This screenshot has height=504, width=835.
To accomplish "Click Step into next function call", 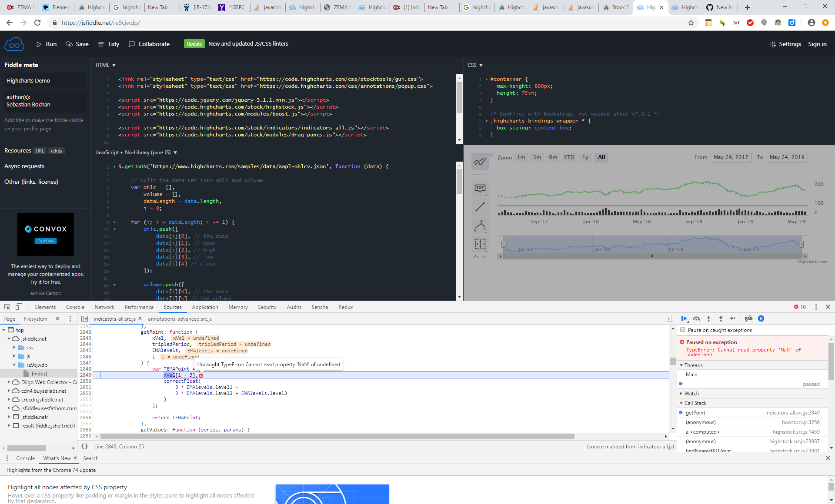I will point(708,318).
